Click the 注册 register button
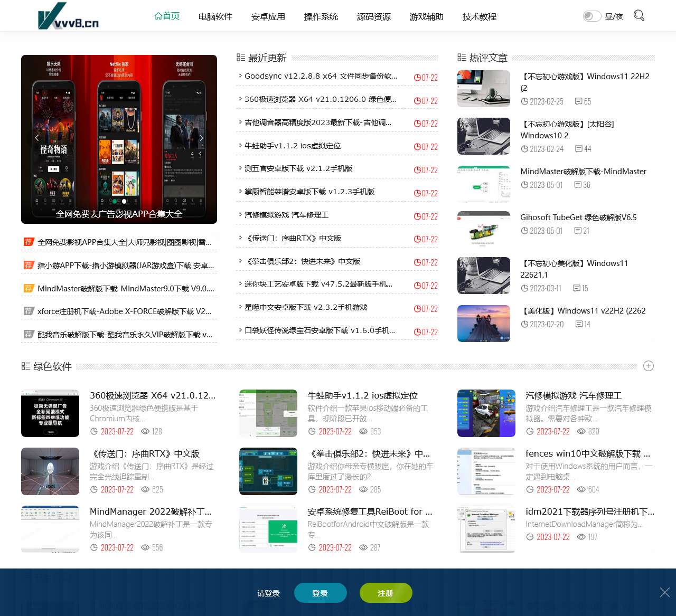Image resolution: width=676 pixels, height=616 pixels. 386,593
